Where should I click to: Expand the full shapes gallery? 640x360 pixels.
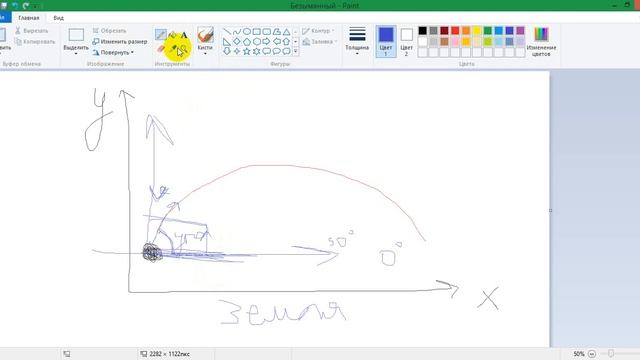click(296, 51)
